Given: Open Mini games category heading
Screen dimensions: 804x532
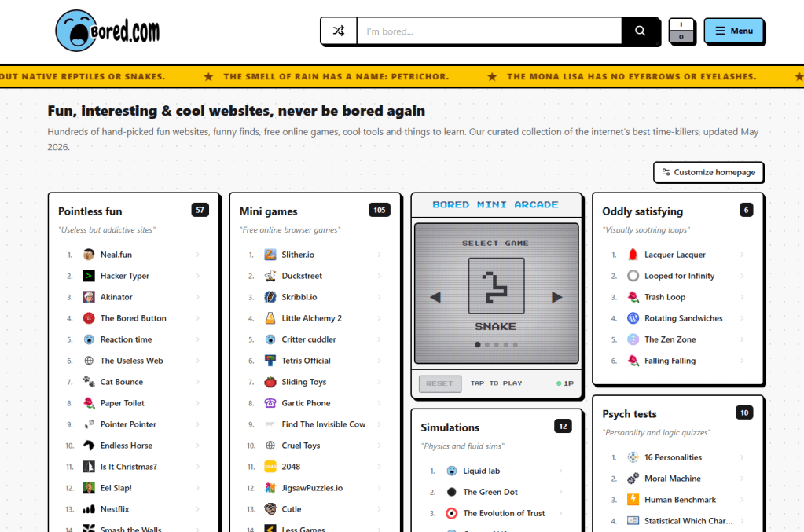Looking at the screenshot, I should [268, 211].
